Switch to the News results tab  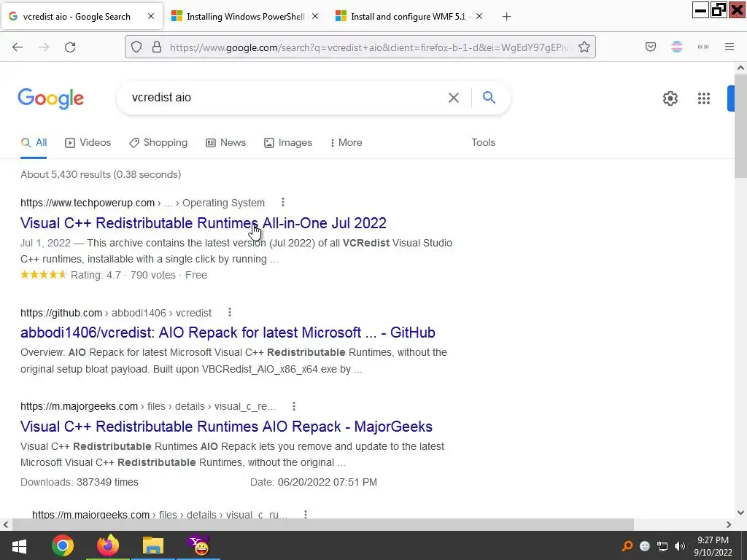click(x=225, y=142)
